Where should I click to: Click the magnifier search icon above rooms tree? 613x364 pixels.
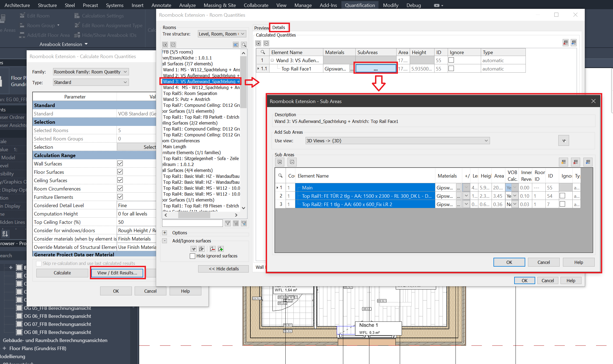tap(244, 45)
